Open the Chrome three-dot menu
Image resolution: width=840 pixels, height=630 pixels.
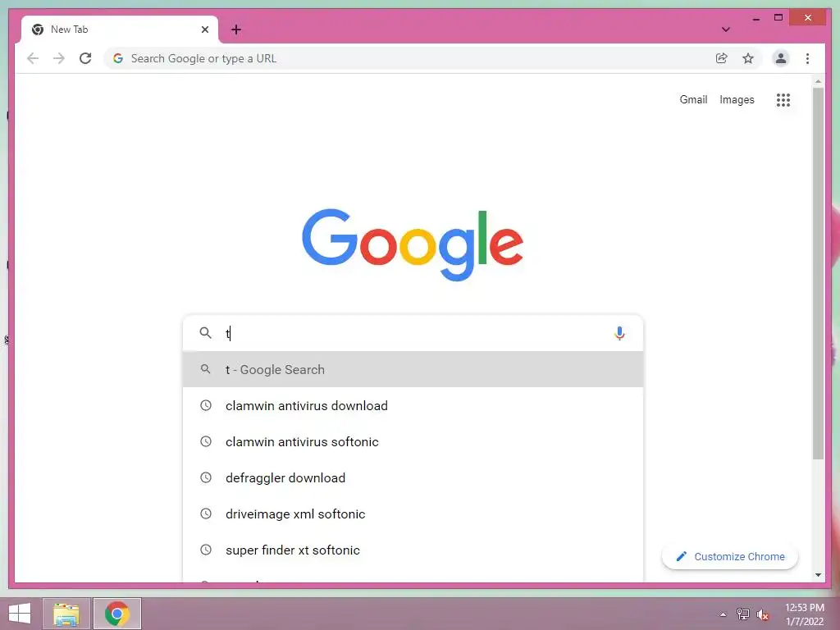[x=807, y=58]
